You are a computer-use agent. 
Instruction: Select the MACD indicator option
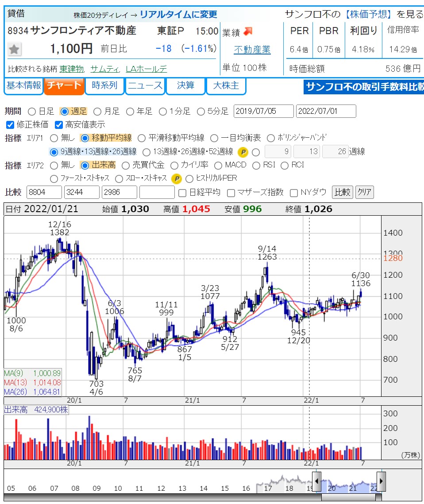click(218, 165)
